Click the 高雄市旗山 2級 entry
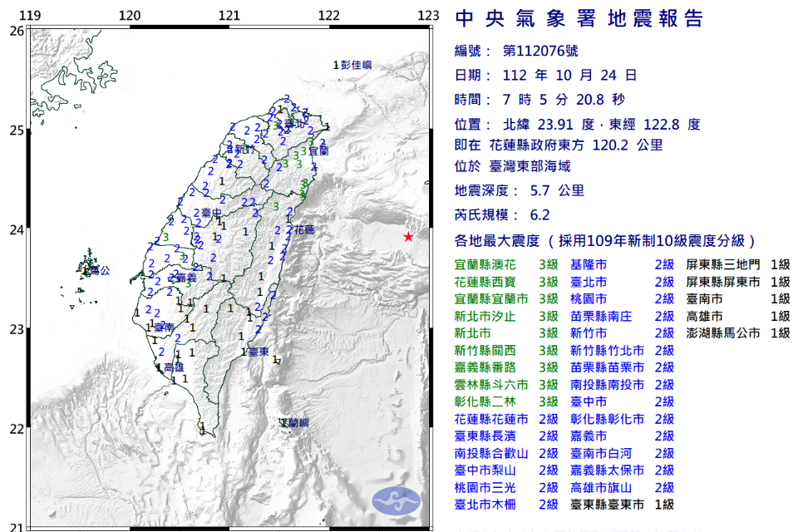 point(623,488)
